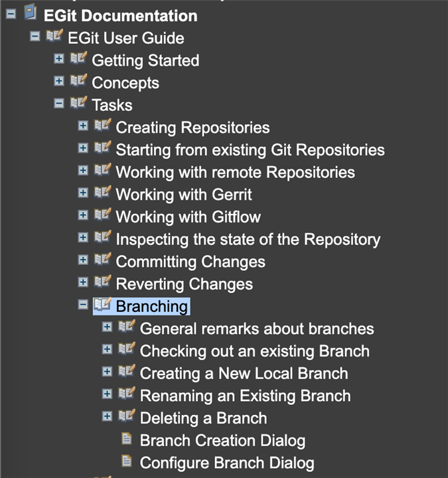Open Renaming an Existing Branch topic
Screen dimensions: 448x478
[246, 396]
